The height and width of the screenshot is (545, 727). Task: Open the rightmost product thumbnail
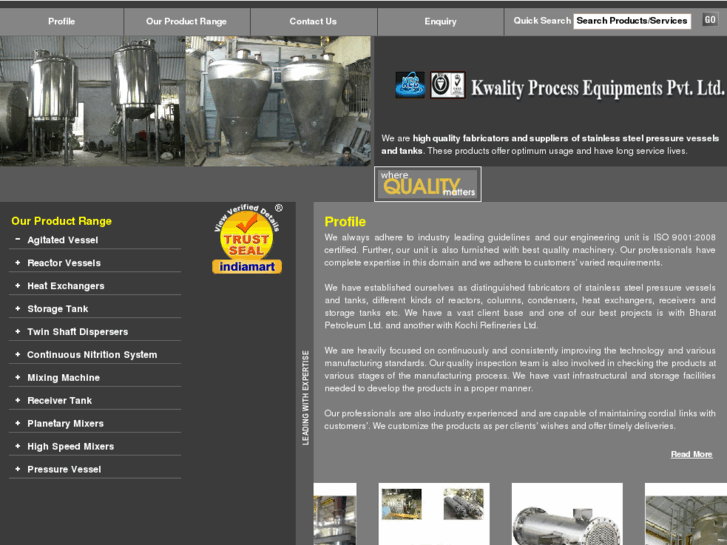(x=686, y=514)
